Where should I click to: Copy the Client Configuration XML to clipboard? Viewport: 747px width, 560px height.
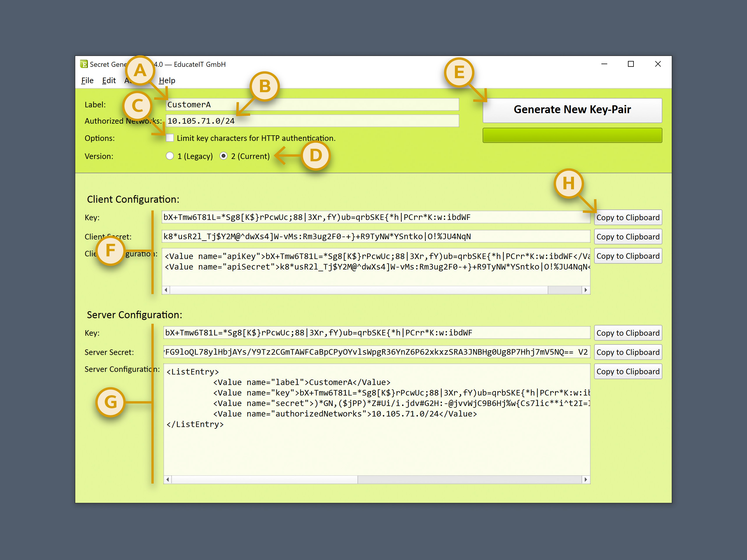628,256
